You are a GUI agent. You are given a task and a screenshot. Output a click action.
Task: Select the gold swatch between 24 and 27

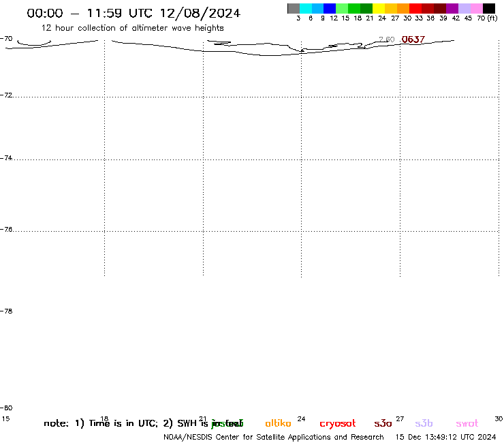point(391,8)
